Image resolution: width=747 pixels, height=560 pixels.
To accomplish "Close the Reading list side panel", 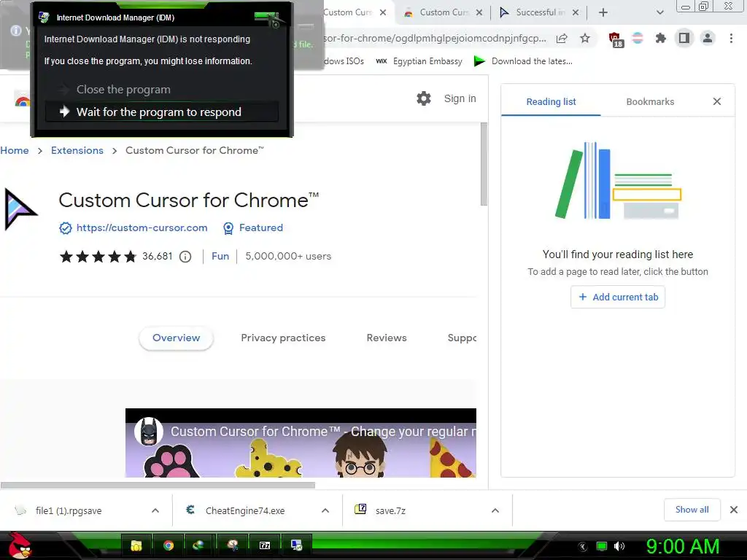I will [x=717, y=101].
